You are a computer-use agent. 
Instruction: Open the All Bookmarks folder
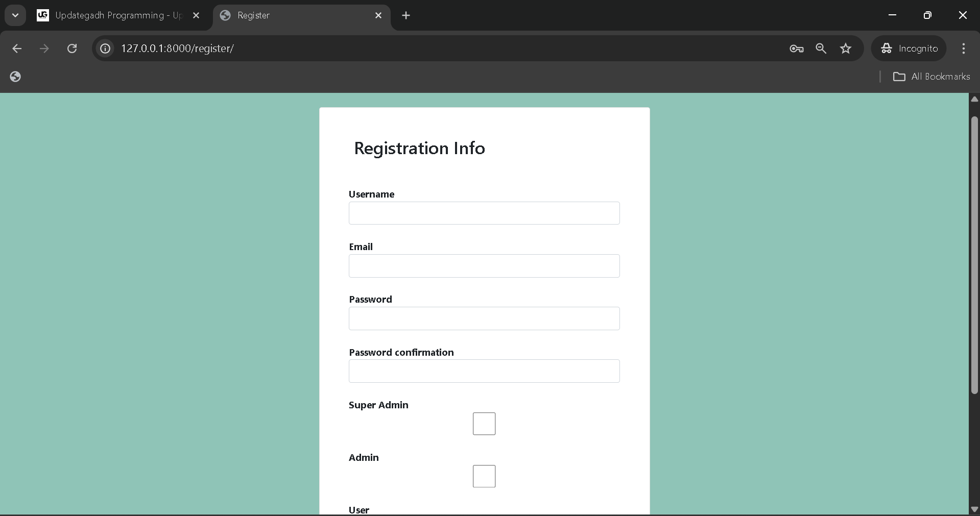click(x=931, y=77)
